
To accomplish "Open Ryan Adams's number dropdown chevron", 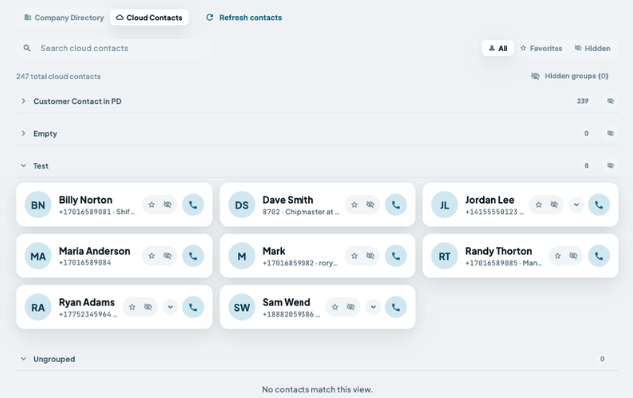I will click(170, 307).
